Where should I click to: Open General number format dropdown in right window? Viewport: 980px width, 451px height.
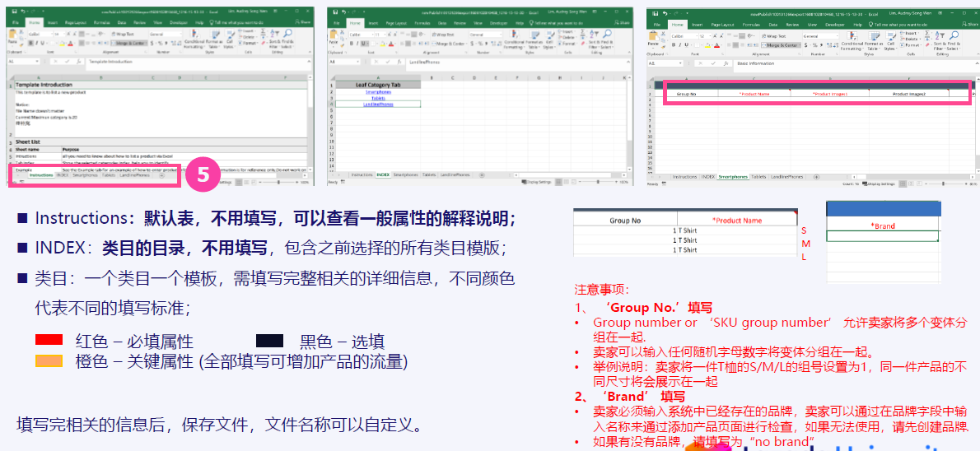coord(837,36)
